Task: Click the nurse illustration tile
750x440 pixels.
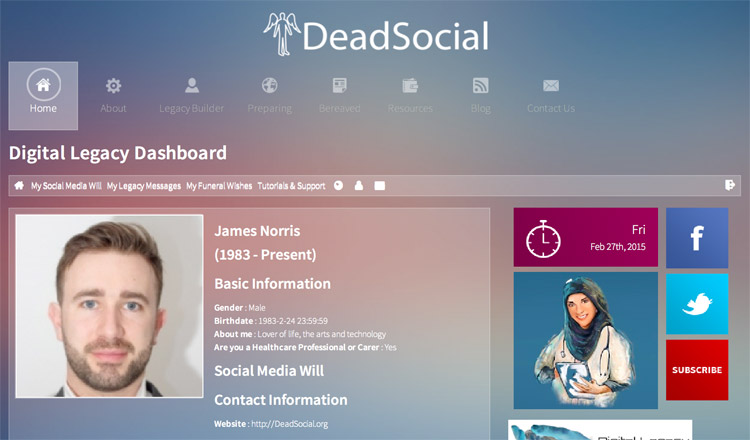Action: 586,341
